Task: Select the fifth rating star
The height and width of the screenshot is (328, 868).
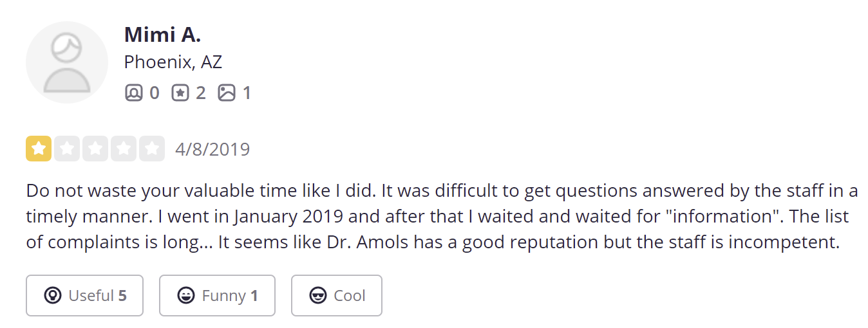Action: (152, 149)
